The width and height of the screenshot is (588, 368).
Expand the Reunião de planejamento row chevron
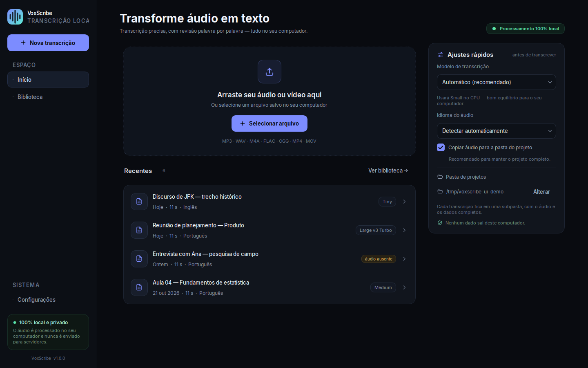pyautogui.click(x=404, y=230)
